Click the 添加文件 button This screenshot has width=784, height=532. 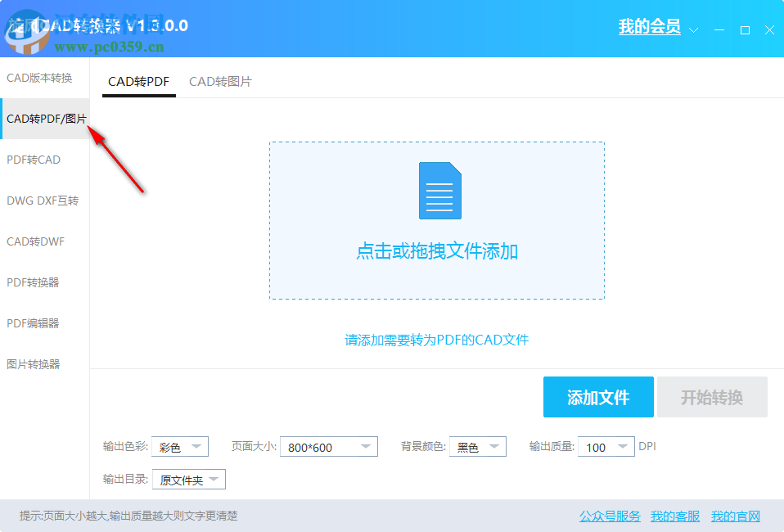(x=598, y=397)
